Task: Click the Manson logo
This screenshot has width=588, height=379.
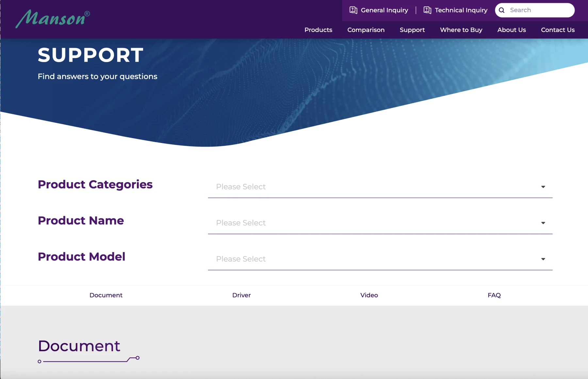Action: point(53,19)
